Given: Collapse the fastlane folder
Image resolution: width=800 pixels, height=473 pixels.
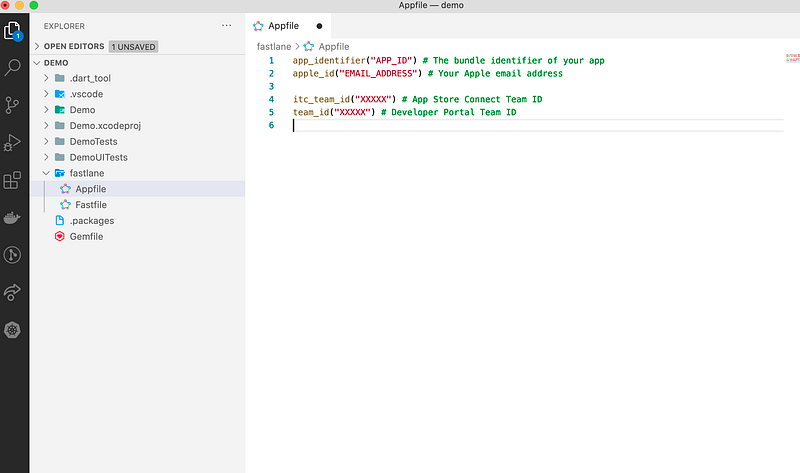Looking at the screenshot, I should pyautogui.click(x=46, y=173).
